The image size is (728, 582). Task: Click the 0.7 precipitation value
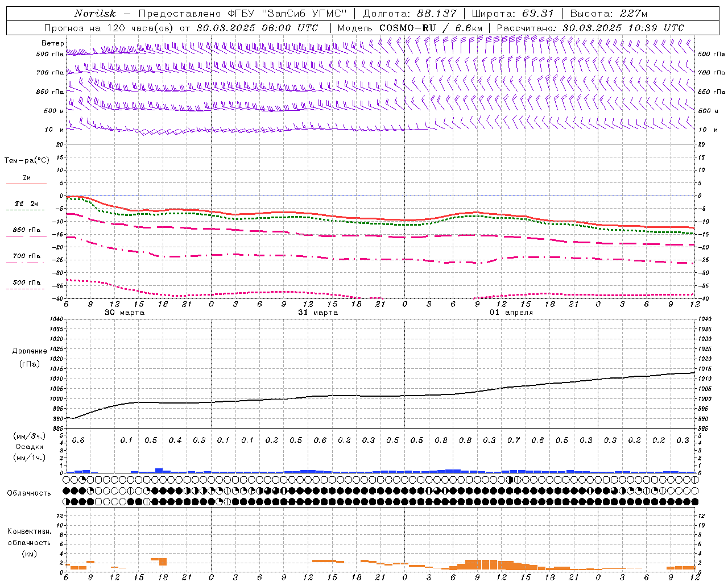[514, 440]
